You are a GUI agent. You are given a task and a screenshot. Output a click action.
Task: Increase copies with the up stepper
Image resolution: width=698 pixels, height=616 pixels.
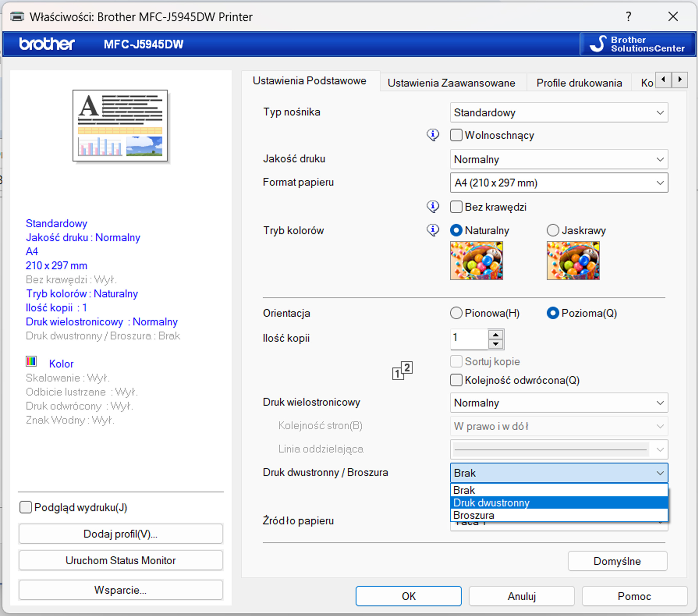pos(496,334)
